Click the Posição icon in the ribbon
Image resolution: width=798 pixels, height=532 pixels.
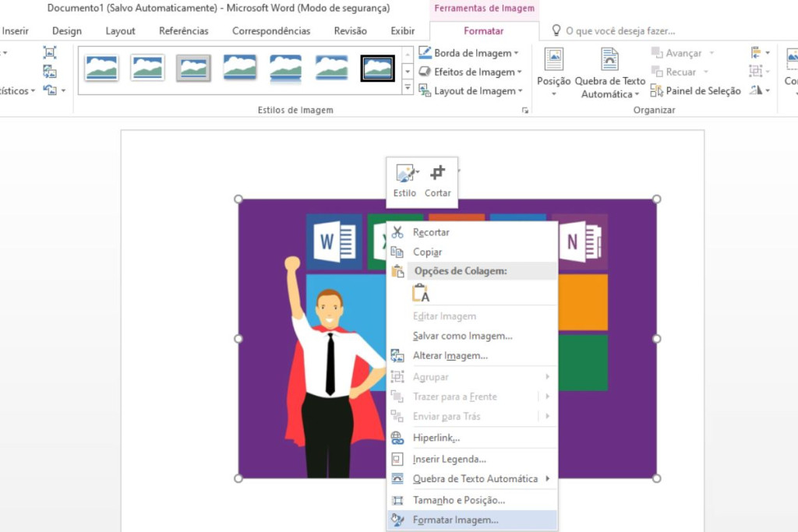553,60
